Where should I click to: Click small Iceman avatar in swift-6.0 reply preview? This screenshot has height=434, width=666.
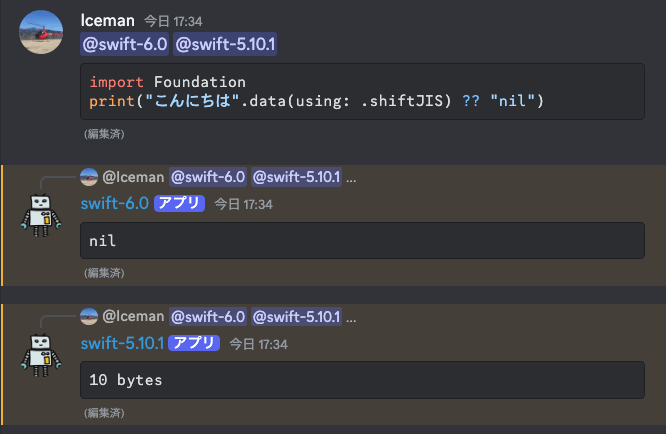point(89,177)
